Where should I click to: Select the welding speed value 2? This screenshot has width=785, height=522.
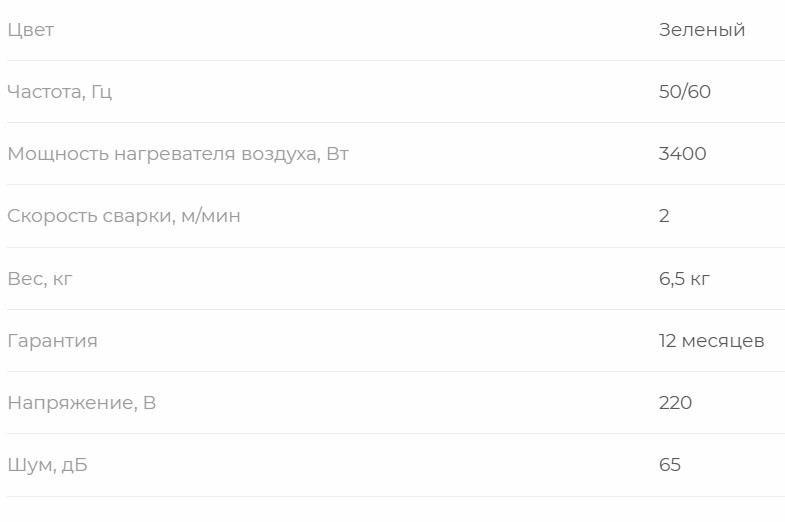click(x=664, y=216)
